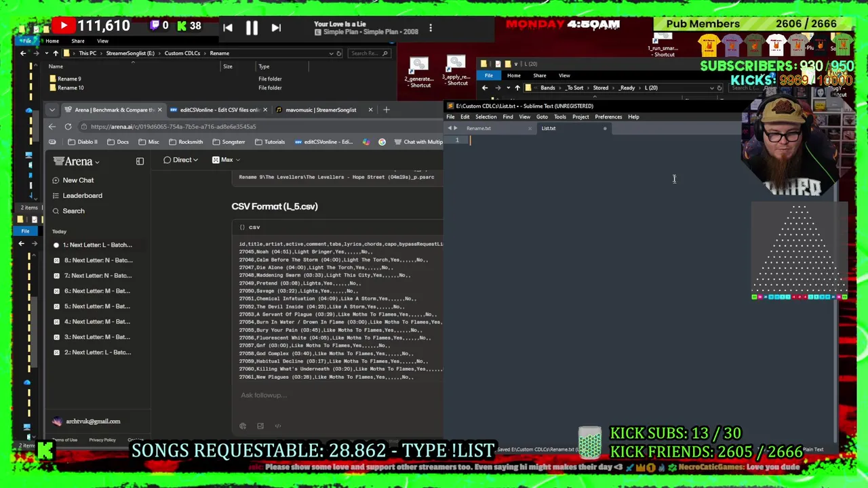The image size is (868, 488).
Task: Open the New Chat page in Arena
Action: tap(78, 180)
